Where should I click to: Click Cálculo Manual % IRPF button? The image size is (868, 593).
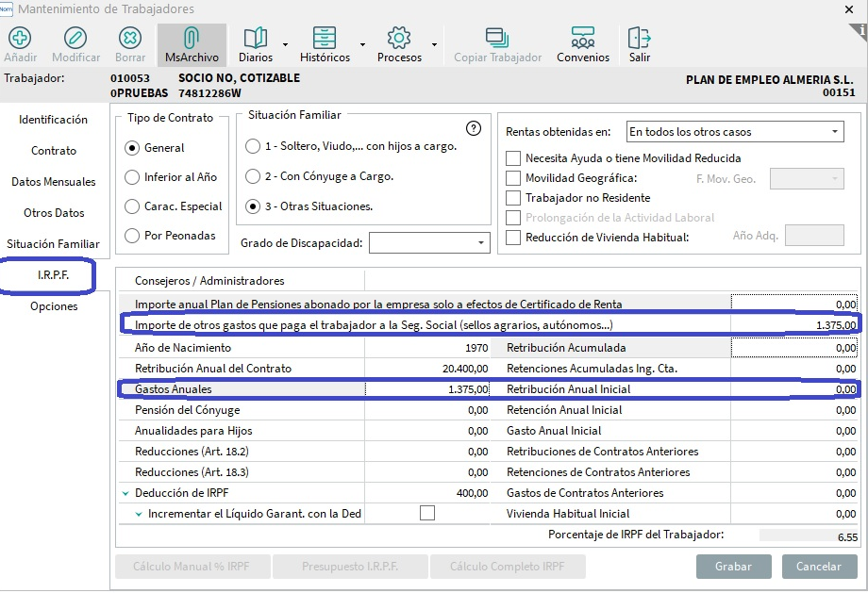[192, 567]
